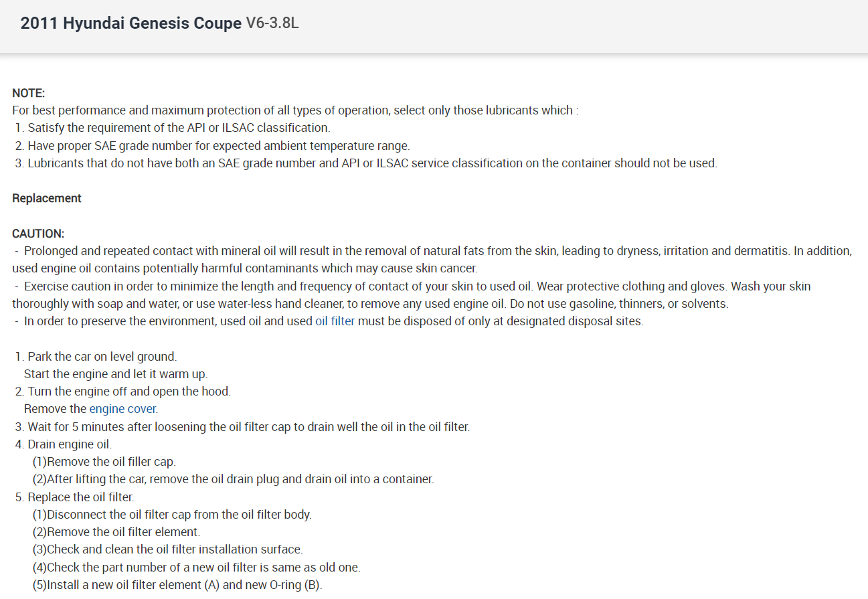This screenshot has width=868, height=599.
Task: Click the "Replacement" section heading
Action: 47,198
